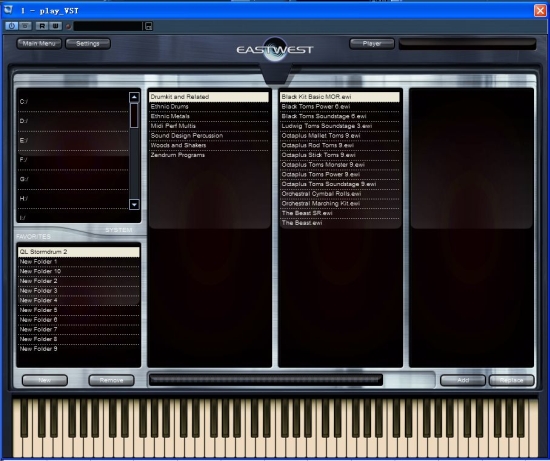Click the Replace instrument button
The height and width of the screenshot is (461, 550).
(x=512, y=380)
